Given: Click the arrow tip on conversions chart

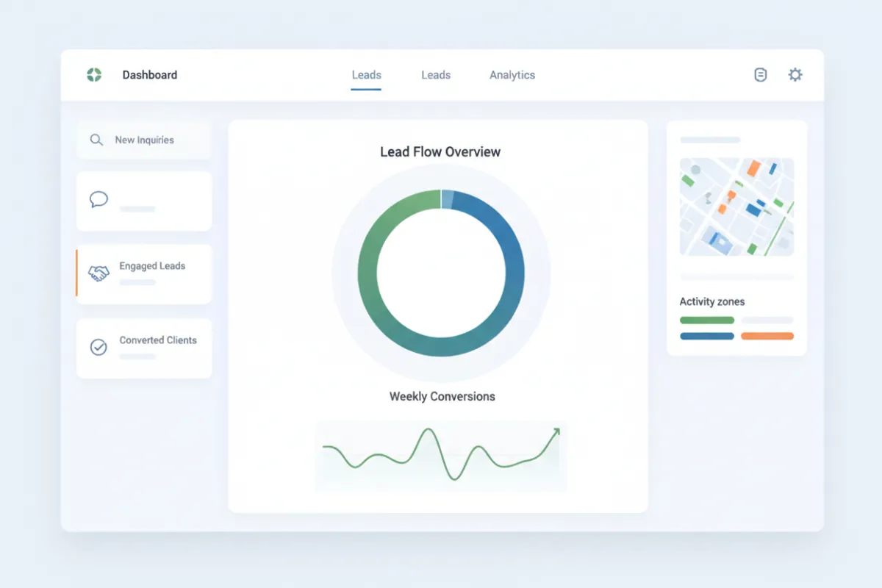Looking at the screenshot, I should (x=556, y=431).
